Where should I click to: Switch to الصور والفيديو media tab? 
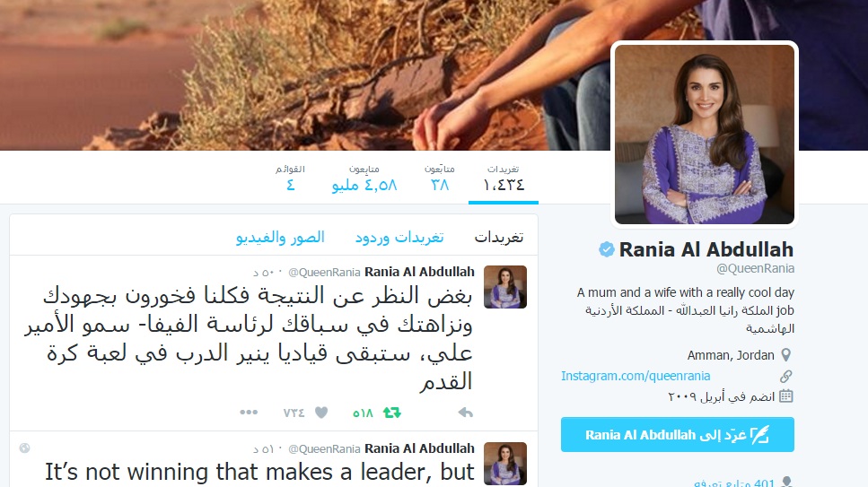280,238
